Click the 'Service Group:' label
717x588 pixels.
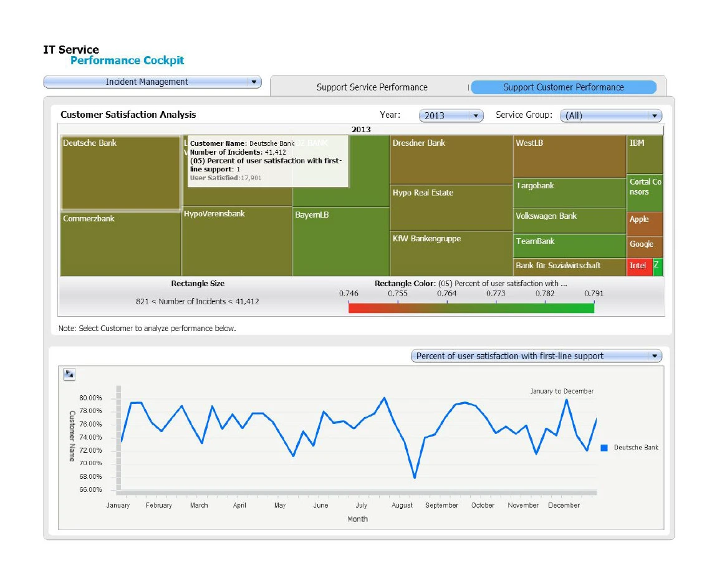click(524, 115)
